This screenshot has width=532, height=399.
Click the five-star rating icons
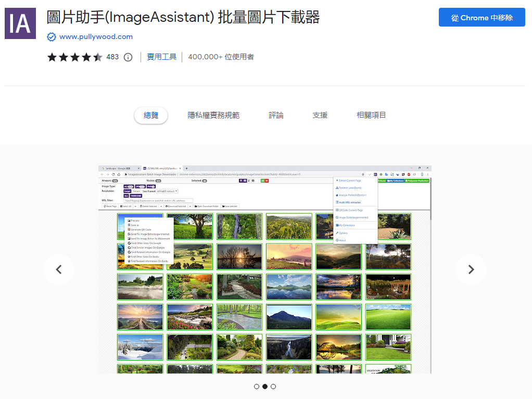pos(74,57)
